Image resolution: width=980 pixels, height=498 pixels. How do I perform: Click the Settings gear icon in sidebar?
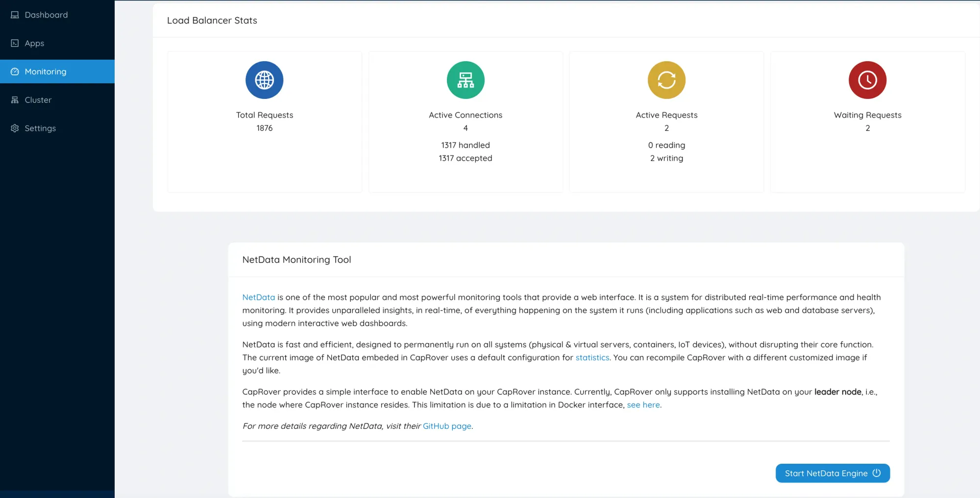click(x=15, y=128)
